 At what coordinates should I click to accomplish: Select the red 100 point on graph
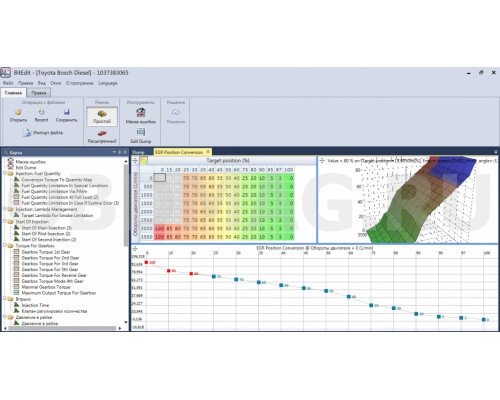click(146, 263)
